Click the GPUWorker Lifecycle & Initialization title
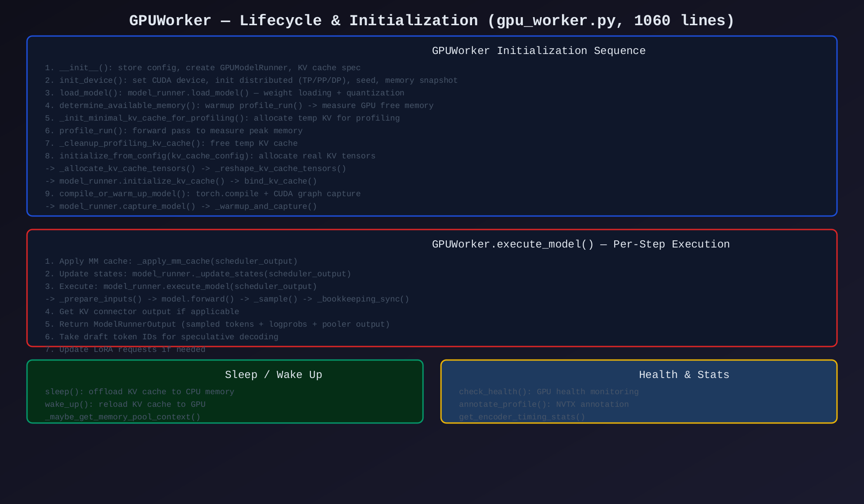 pyautogui.click(x=432, y=21)
